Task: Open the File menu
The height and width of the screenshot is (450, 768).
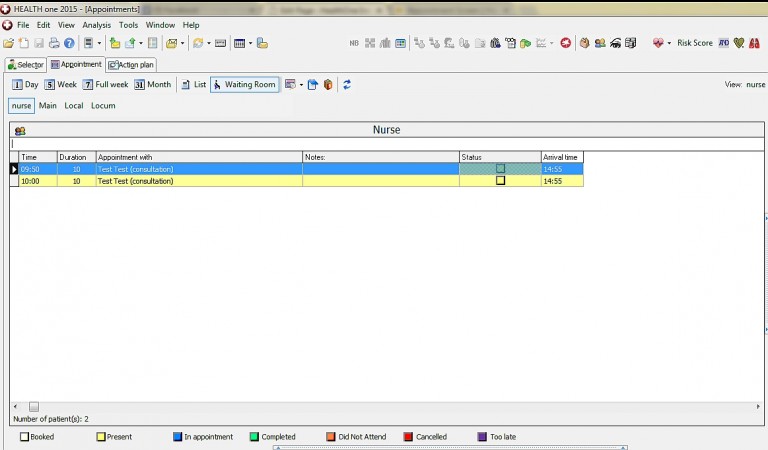Action: (x=23, y=25)
